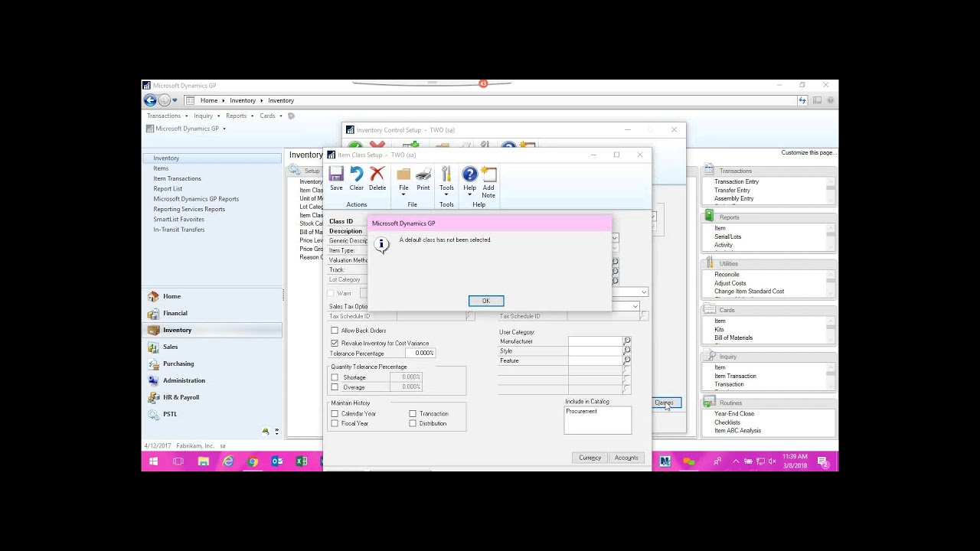Open the Tools dropdown in Item Class Setup
This screenshot has width=980, height=551.
point(446,181)
